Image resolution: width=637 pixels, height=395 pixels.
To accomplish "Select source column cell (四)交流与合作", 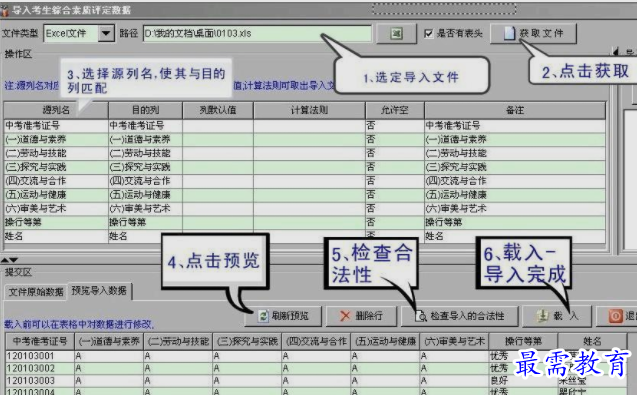I will pyautogui.click(x=56, y=181).
